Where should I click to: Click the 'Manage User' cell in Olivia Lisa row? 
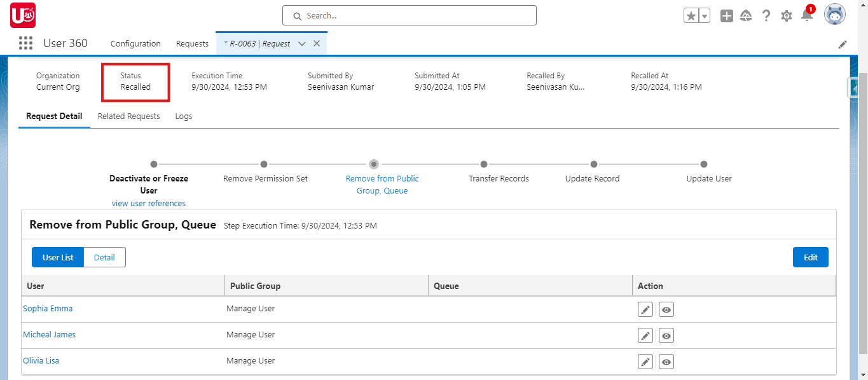[251, 360]
